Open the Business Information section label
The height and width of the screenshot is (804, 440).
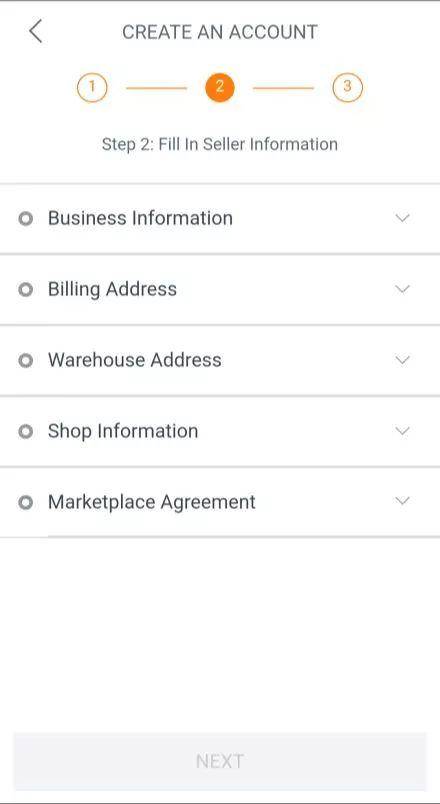[x=140, y=218]
